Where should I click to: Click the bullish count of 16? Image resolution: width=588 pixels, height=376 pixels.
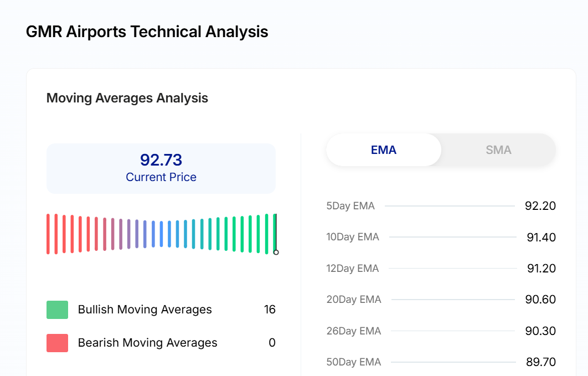tap(270, 310)
